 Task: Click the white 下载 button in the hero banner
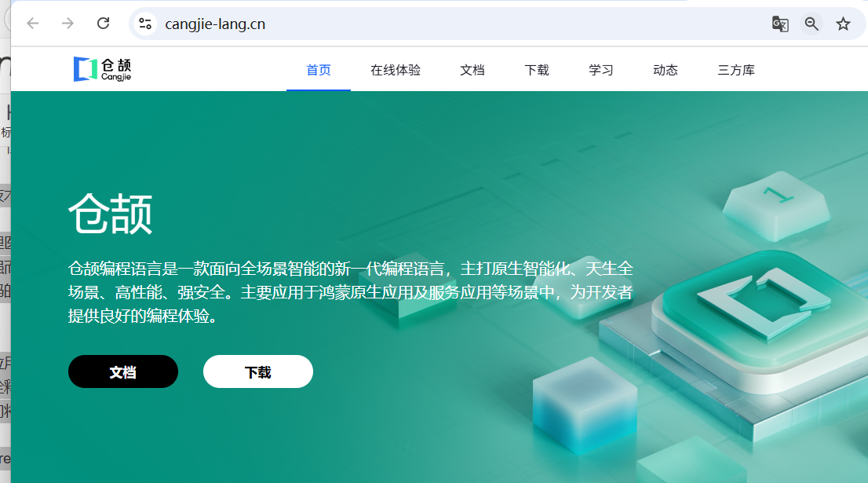coord(258,371)
